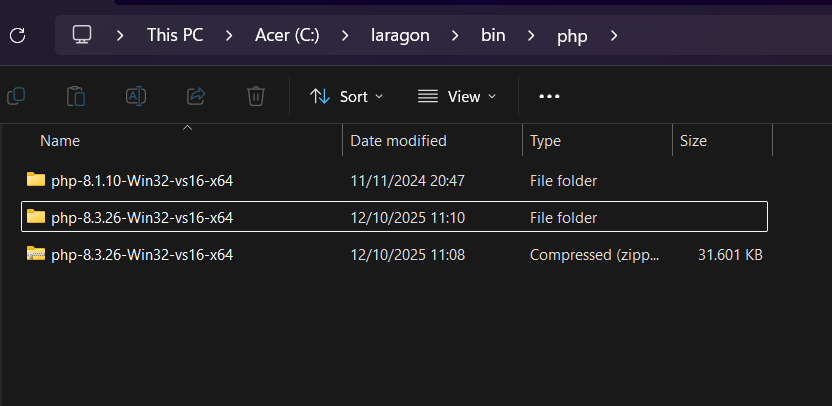The height and width of the screenshot is (406, 832).
Task: Click File folder type of php-8.1.10 row
Action: [564, 181]
